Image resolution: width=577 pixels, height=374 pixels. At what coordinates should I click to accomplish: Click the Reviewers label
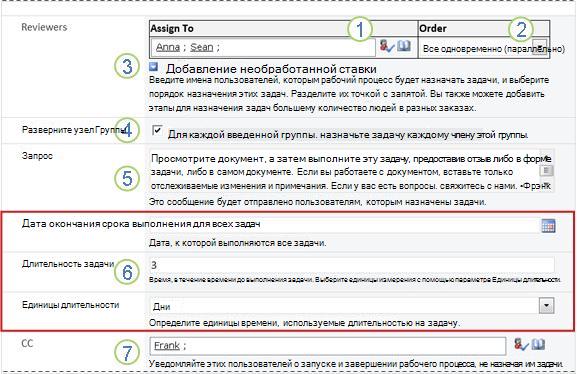click(44, 27)
